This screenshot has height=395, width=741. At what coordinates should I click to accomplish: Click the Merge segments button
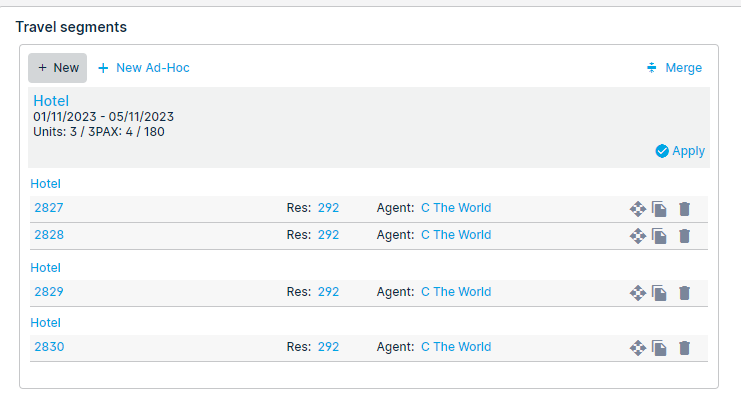[674, 68]
